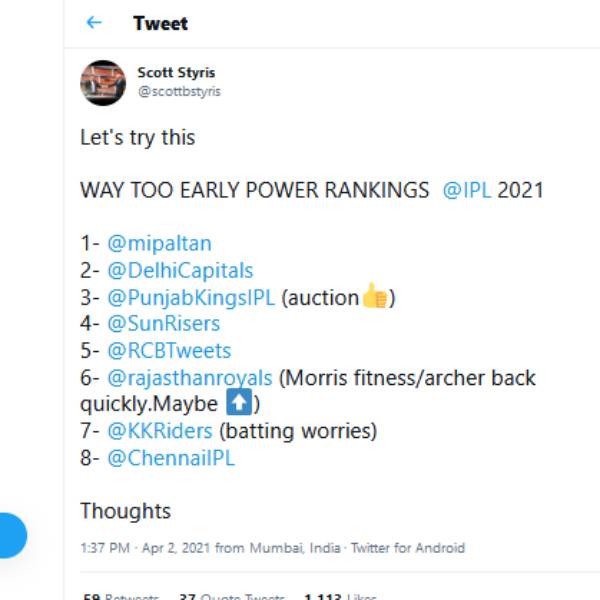Click the blue compose button at left edge

coord(12,535)
